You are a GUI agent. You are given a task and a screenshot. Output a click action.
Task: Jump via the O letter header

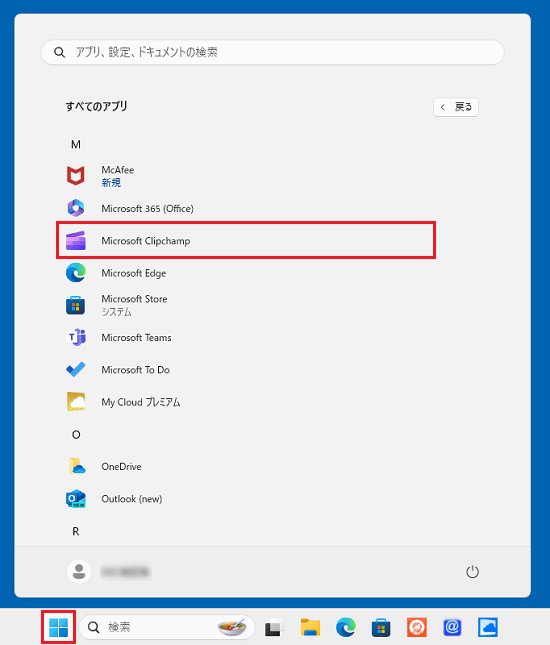pyautogui.click(x=76, y=434)
